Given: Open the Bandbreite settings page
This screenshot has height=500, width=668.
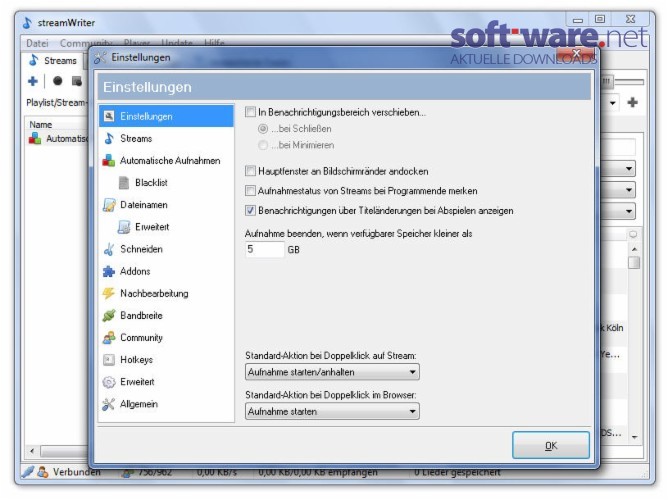Looking at the screenshot, I should 166,316.
